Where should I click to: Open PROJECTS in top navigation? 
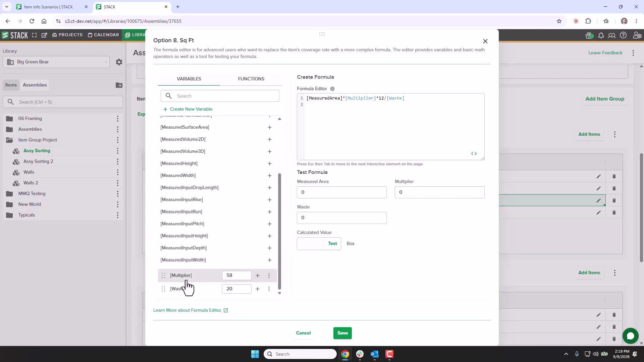pyautogui.click(x=67, y=35)
